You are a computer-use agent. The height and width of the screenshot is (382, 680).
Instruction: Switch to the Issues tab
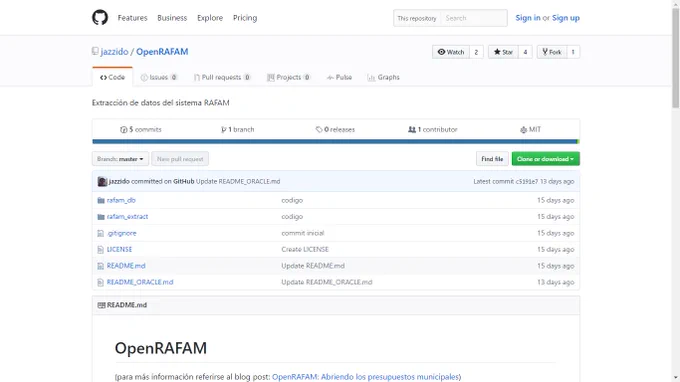pos(159,77)
